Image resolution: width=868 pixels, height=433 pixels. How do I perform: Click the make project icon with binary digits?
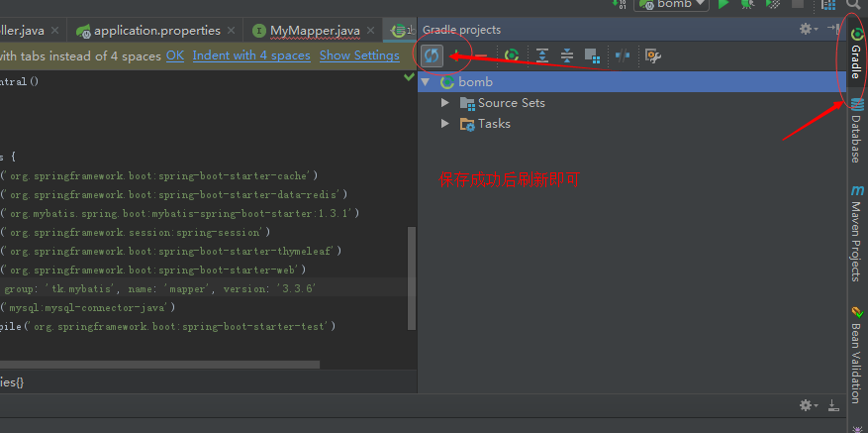click(x=619, y=4)
